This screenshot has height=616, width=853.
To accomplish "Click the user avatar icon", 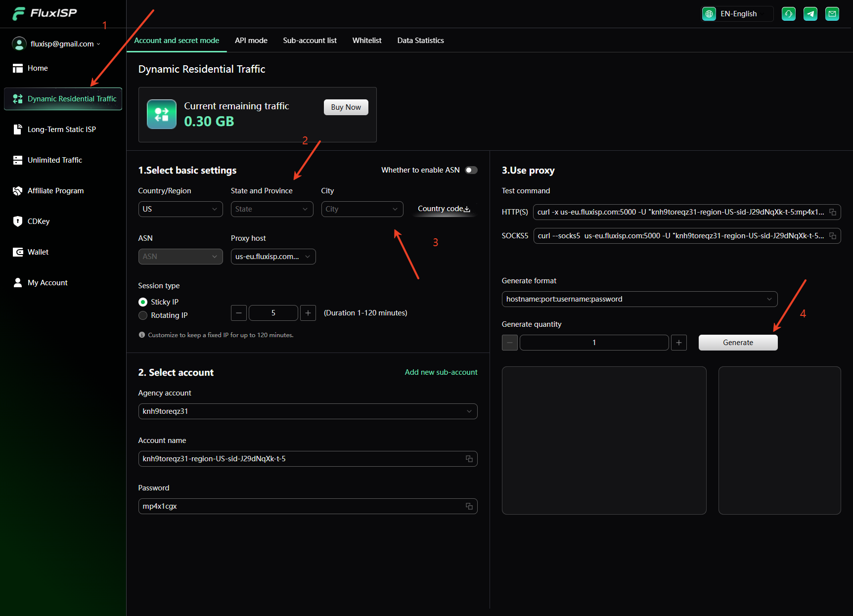I will 19,44.
